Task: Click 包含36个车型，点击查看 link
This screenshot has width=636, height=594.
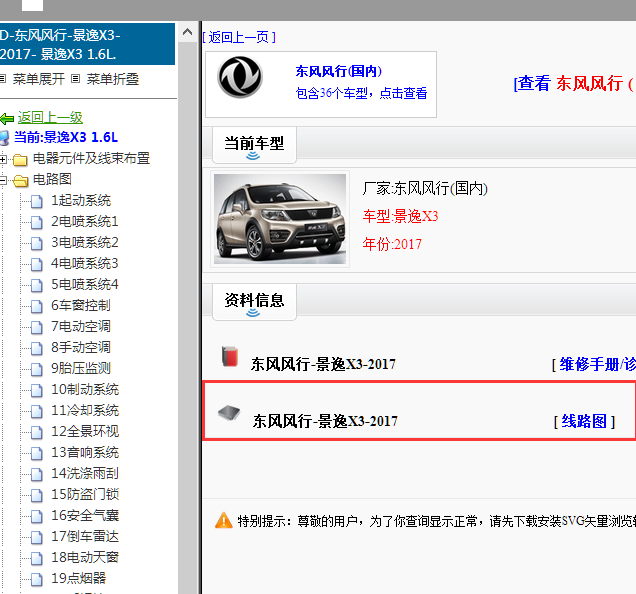Action: click(361, 93)
